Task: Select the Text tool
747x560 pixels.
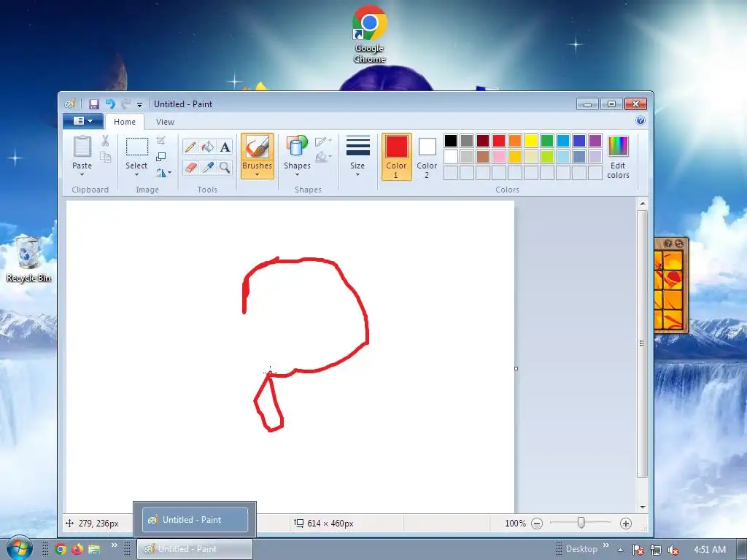Action: coord(225,147)
